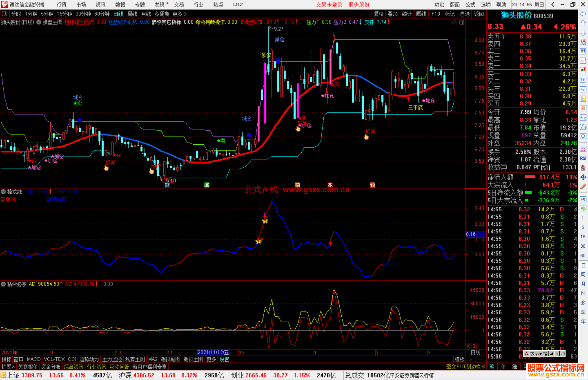Open the colored quote list grid icon
This screenshot has width=588, height=380.
click(583, 51)
